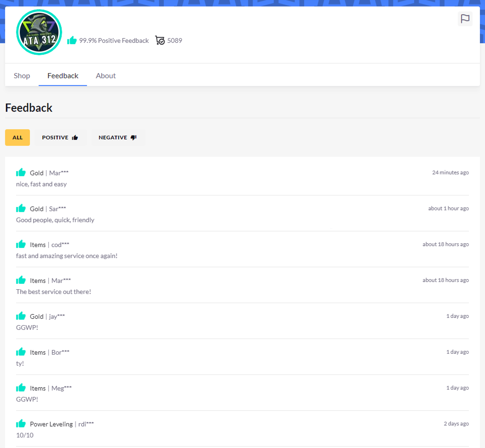Click the 'Gold | Sar***' label

click(48, 209)
